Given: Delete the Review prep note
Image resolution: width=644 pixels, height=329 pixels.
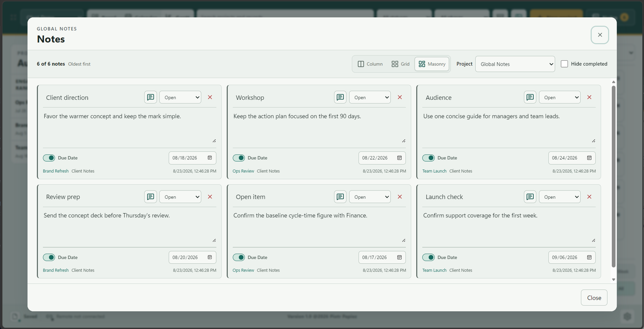Looking at the screenshot, I should [x=210, y=197].
